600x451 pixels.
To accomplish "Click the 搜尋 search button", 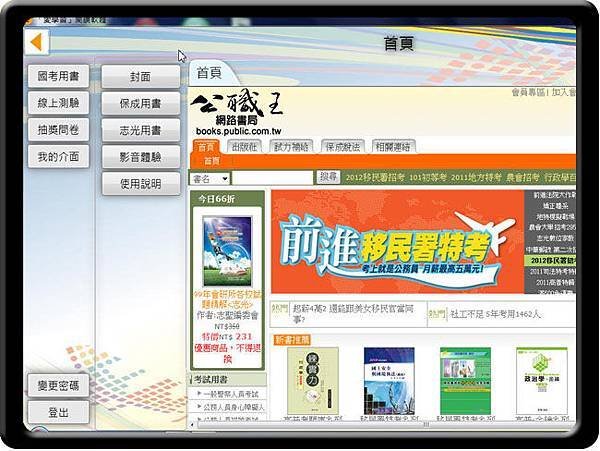I will tap(328, 177).
